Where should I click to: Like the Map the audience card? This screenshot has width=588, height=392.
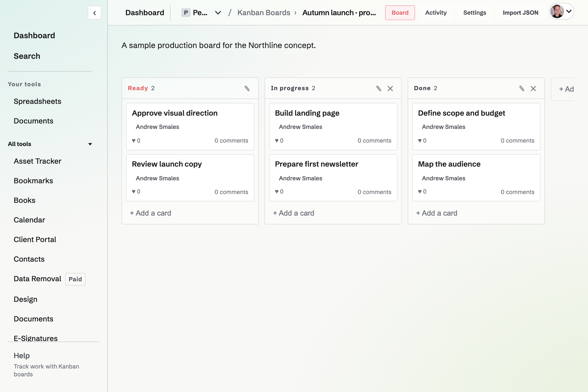click(x=422, y=192)
